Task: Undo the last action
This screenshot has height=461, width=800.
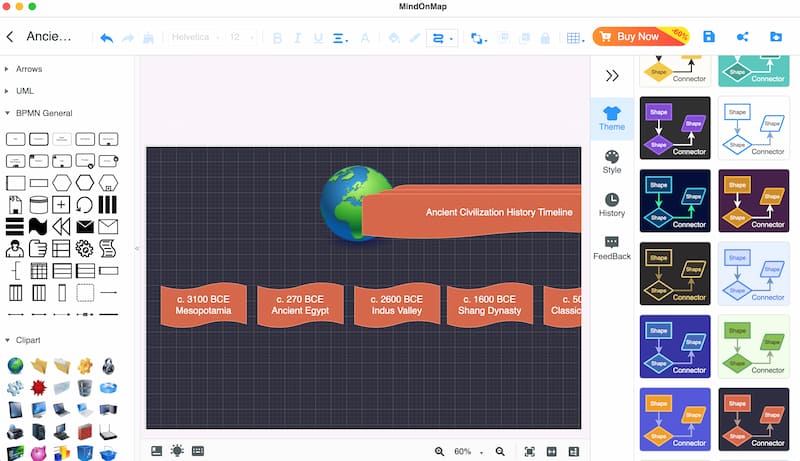Action: pos(107,38)
